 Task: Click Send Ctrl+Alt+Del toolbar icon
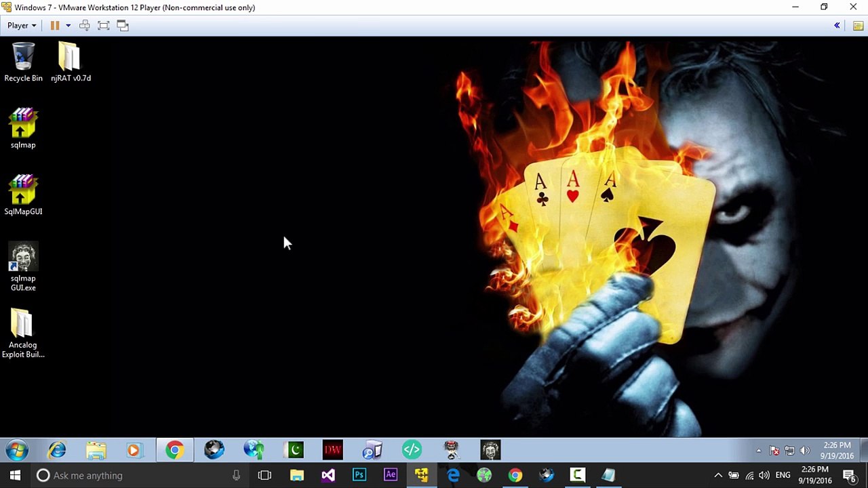click(x=85, y=25)
